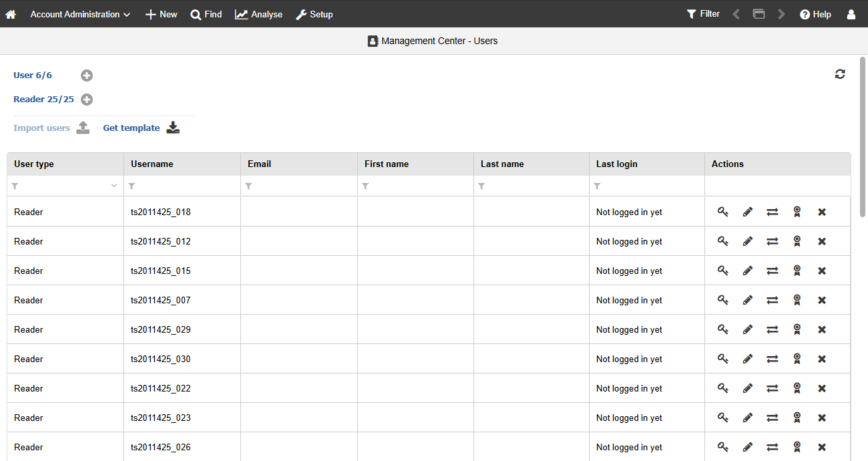Add a reader using the Reader 25/25 plus icon
The image size is (868, 461).
[87, 100]
